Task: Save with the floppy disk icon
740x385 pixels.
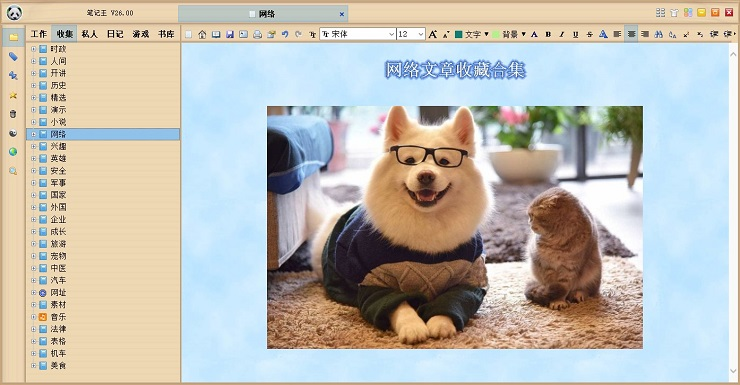Action: (x=230, y=34)
